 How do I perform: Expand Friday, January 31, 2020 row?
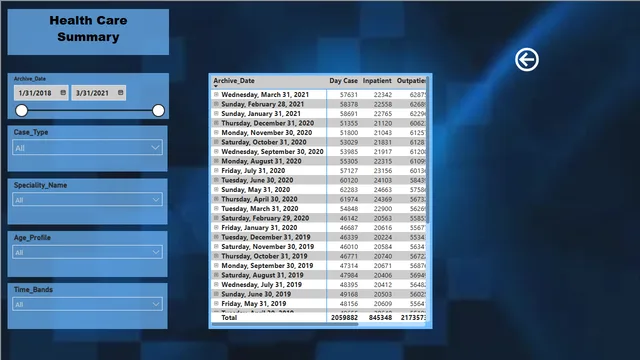click(x=216, y=227)
